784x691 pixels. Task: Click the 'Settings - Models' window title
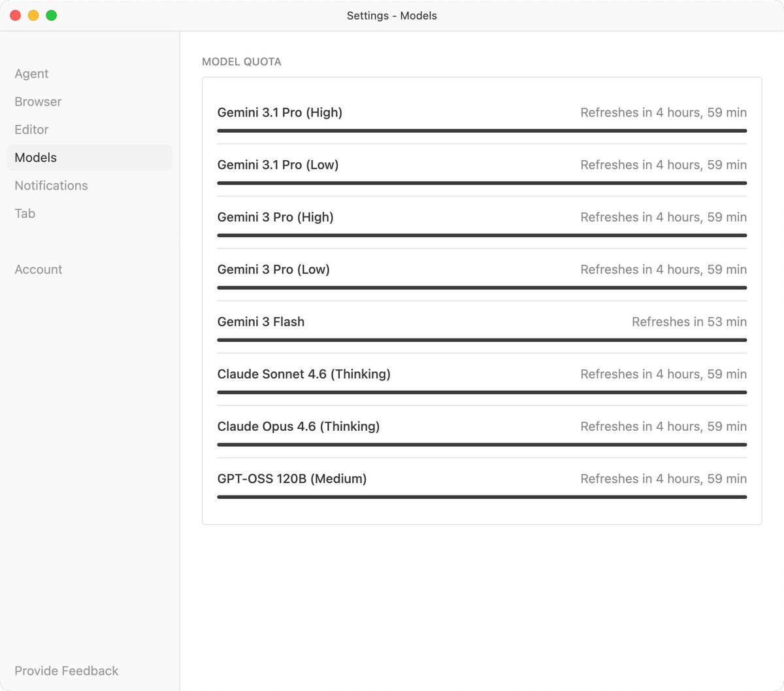click(x=392, y=16)
